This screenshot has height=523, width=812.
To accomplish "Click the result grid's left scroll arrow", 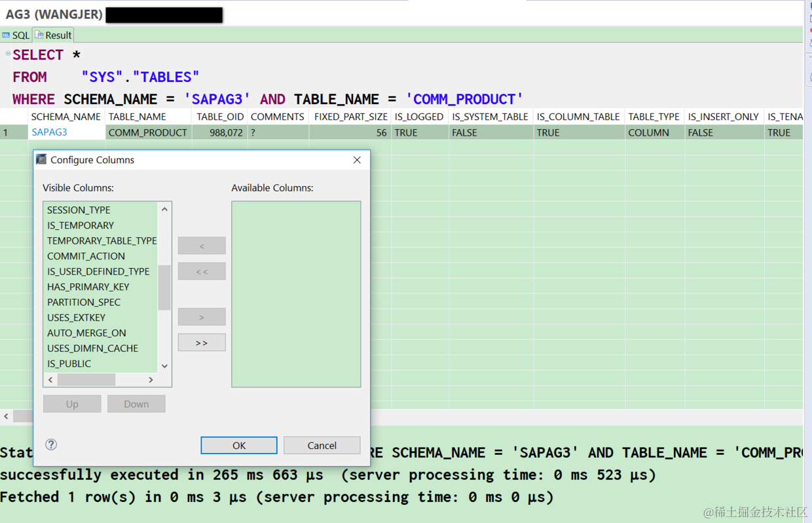I will [7, 416].
